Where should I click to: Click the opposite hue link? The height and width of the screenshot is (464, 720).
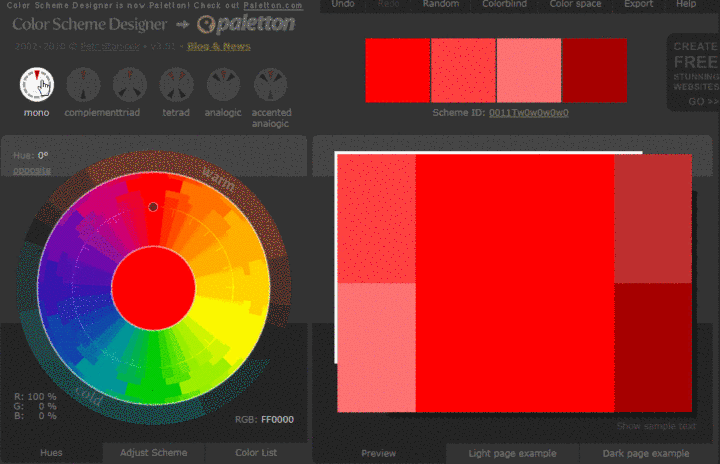click(32, 170)
